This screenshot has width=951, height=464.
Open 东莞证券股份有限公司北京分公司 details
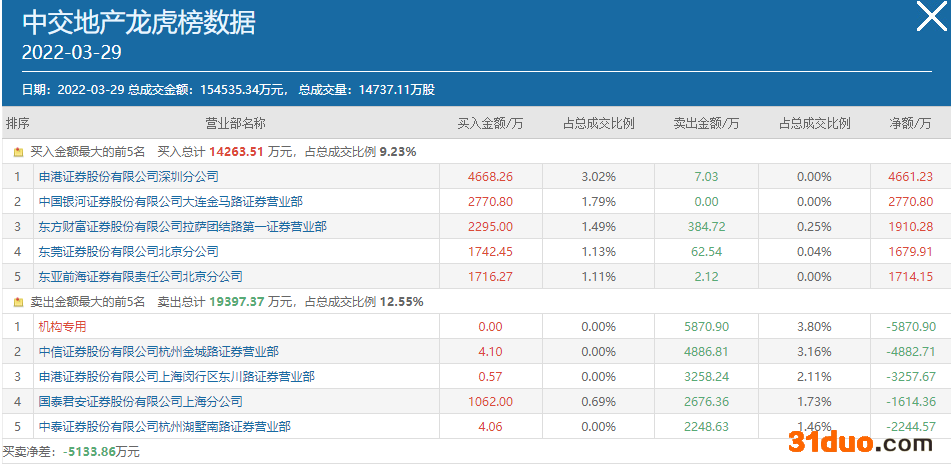pos(128,252)
